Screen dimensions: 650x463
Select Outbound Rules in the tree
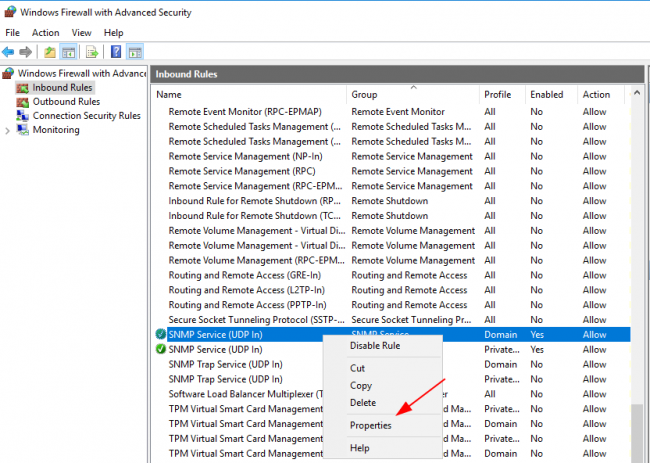(x=66, y=101)
